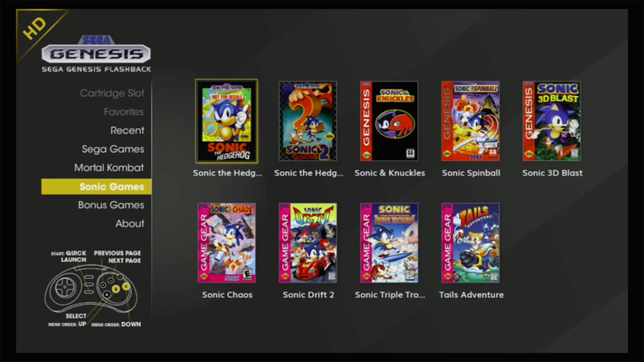Click the 'Sonic & Knuckles' title text

tap(390, 173)
